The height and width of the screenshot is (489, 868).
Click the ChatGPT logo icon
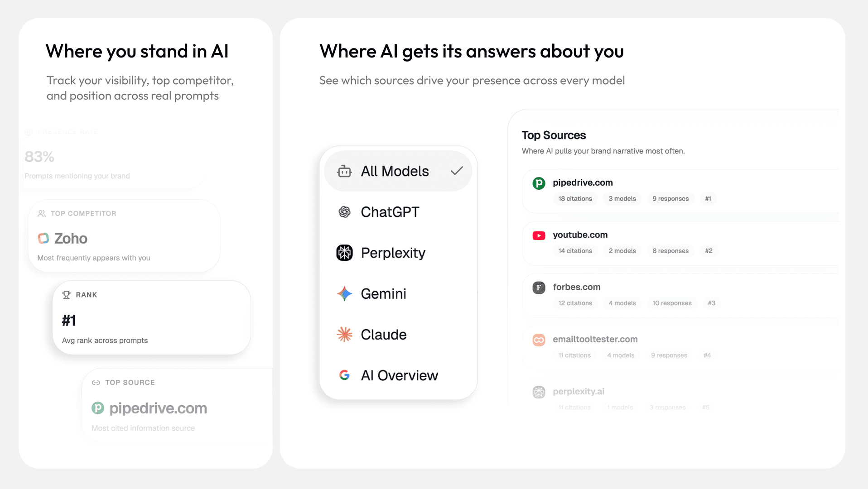344,212
